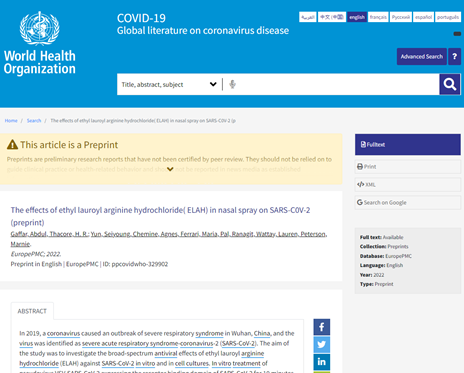The height and width of the screenshot is (373, 464).
Task: Click author Peterson, Marnie
Action: [x=169, y=239]
